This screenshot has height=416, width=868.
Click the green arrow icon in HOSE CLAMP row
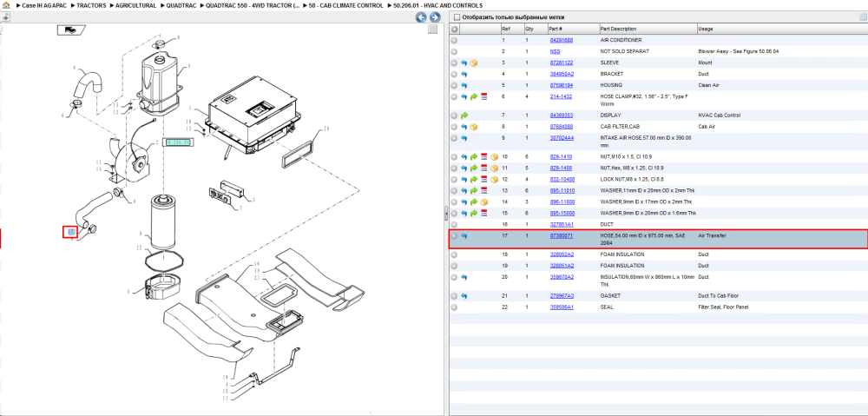(x=473, y=97)
